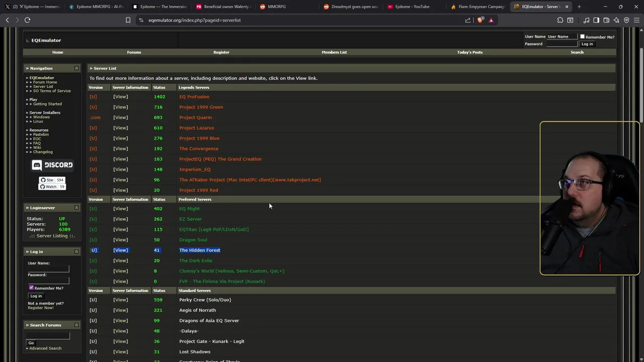Open the Brave Shields lion icon
The image size is (644, 362).
click(480, 20)
